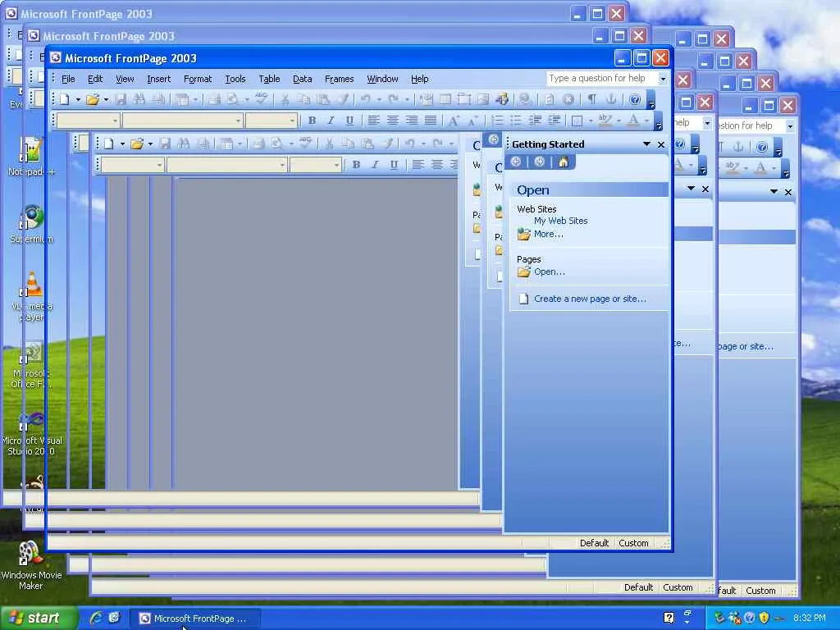
Task: Click Create a new page or site link
Action: click(590, 299)
